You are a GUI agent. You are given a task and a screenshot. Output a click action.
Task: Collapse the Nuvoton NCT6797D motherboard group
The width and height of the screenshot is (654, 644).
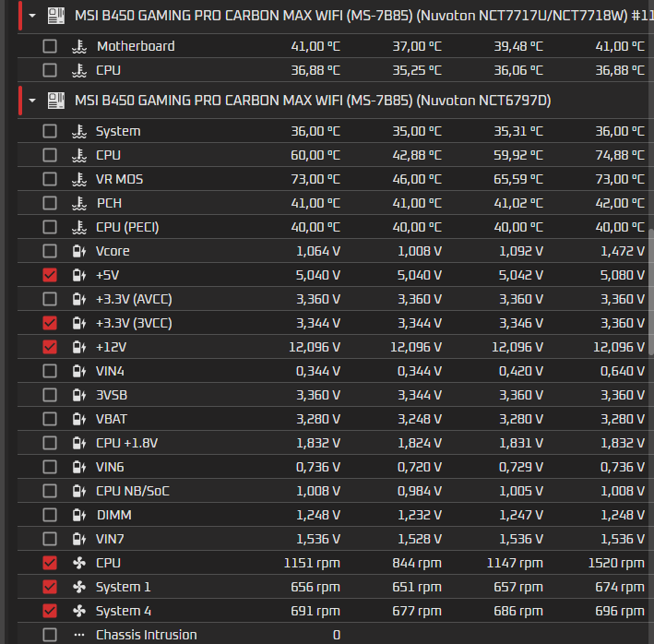32,101
